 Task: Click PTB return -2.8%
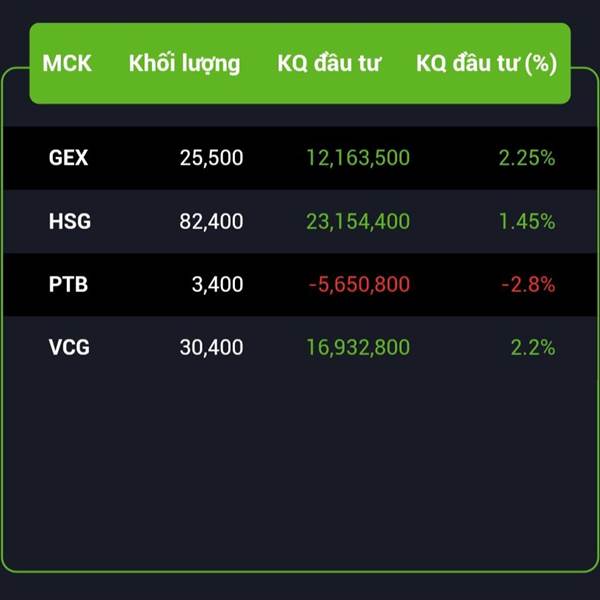(528, 284)
